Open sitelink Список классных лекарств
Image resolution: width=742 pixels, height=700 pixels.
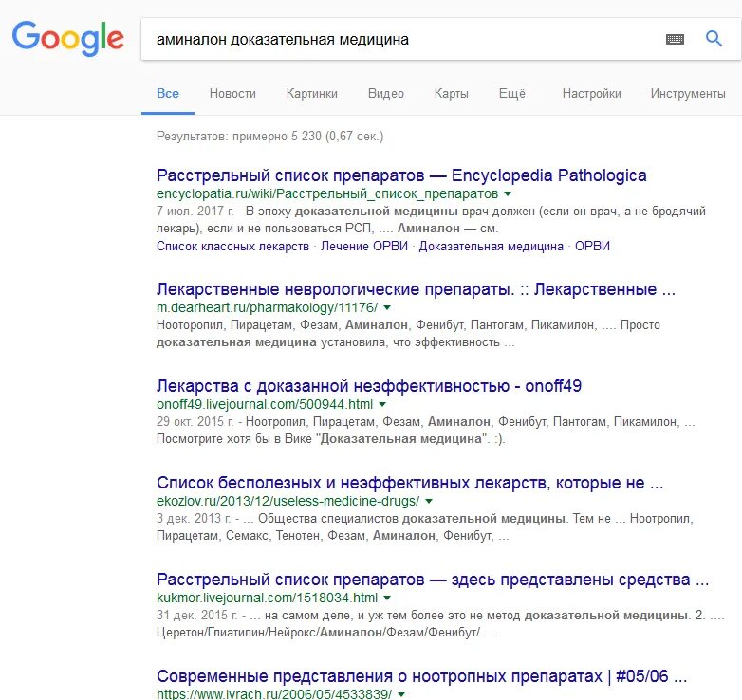tap(232, 246)
